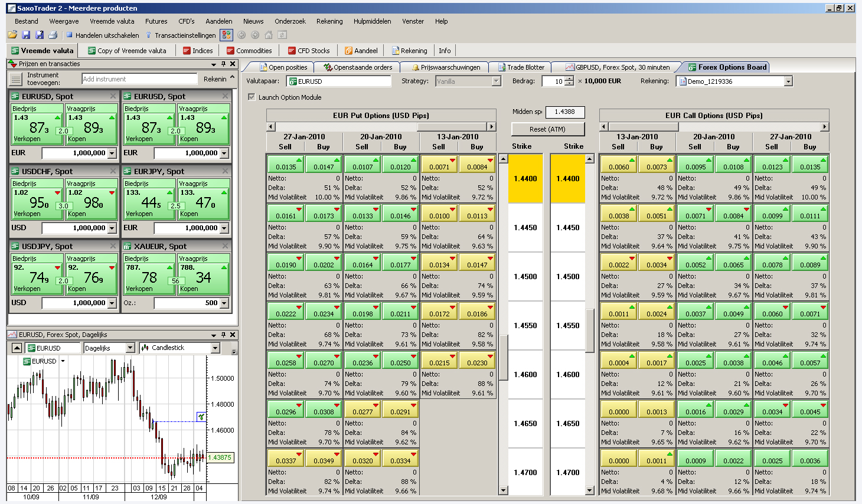Toggle Launch Option Module checkbox
Screen dimensions: 862x504
252,97
